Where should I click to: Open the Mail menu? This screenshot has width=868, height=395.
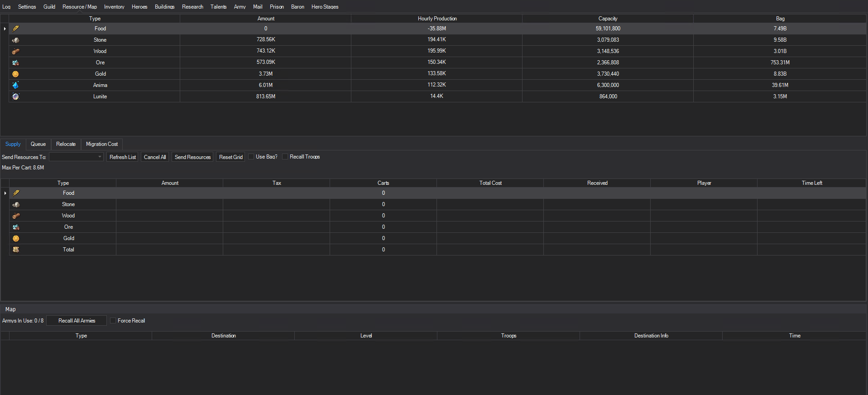tap(258, 7)
